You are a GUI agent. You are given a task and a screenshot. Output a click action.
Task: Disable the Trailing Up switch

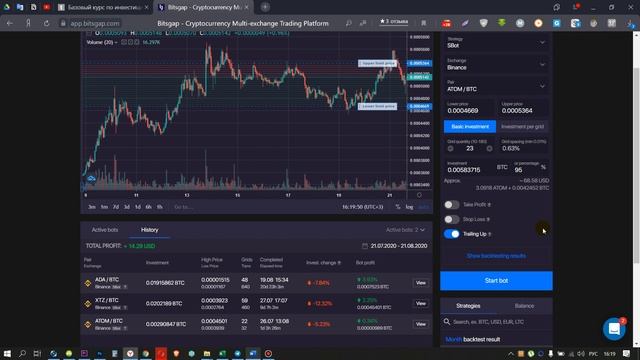[x=451, y=234]
